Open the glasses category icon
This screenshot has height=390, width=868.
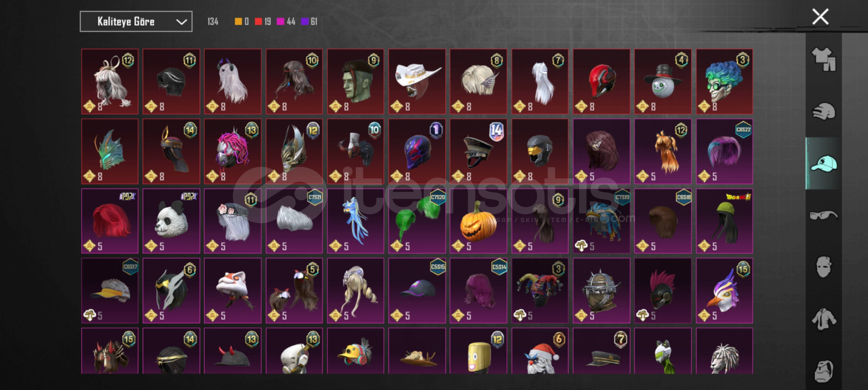coord(824,215)
